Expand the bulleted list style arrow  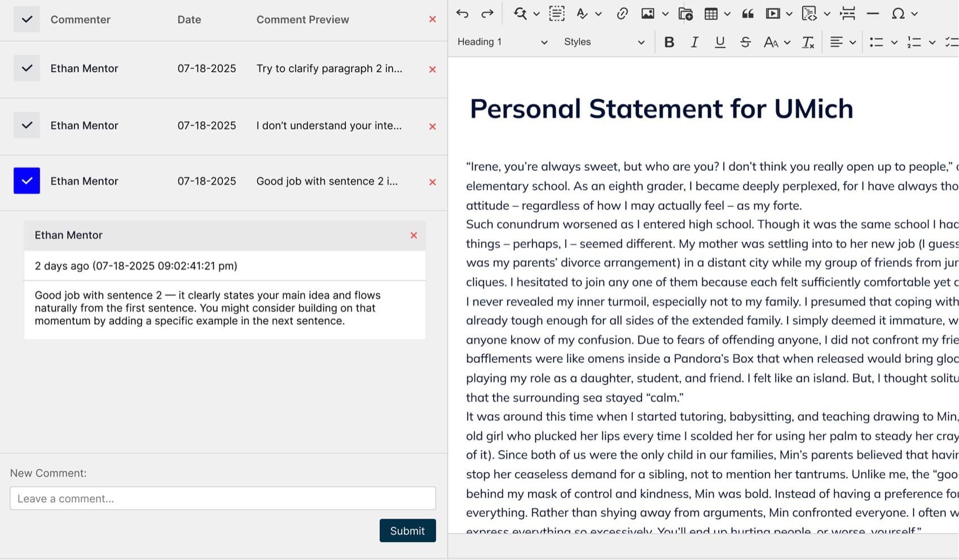[x=894, y=42]
